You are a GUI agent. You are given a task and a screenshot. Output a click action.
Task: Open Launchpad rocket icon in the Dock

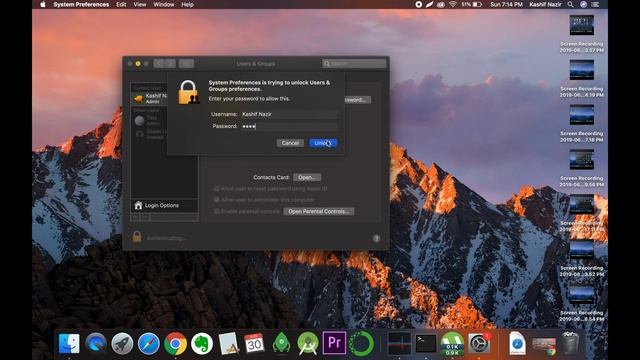(122, 343)
